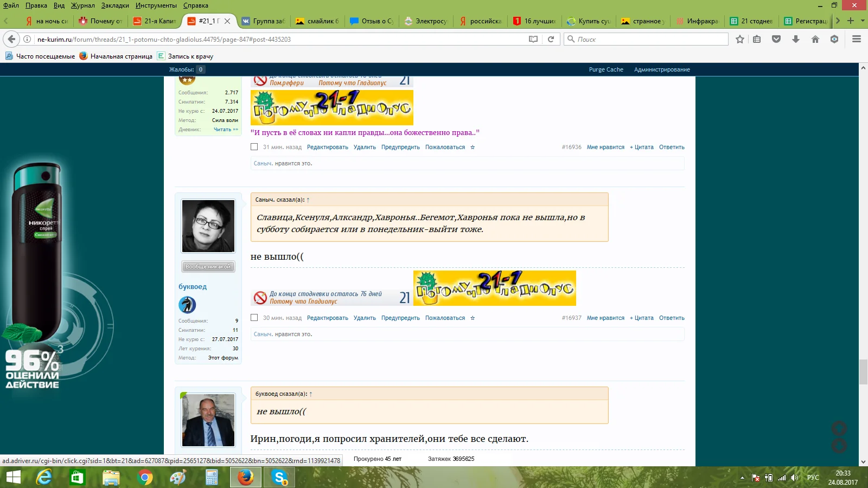Go to the Firefox home page

pos(815,39)
